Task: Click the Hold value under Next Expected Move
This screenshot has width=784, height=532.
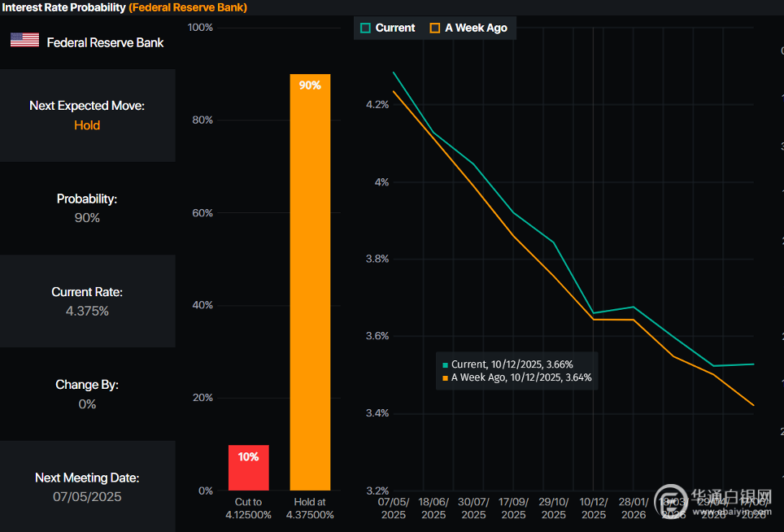Action: 87,125
